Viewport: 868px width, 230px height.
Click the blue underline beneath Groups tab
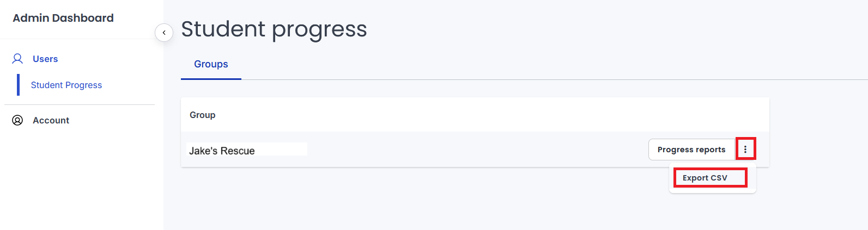[x=211, y=79]
